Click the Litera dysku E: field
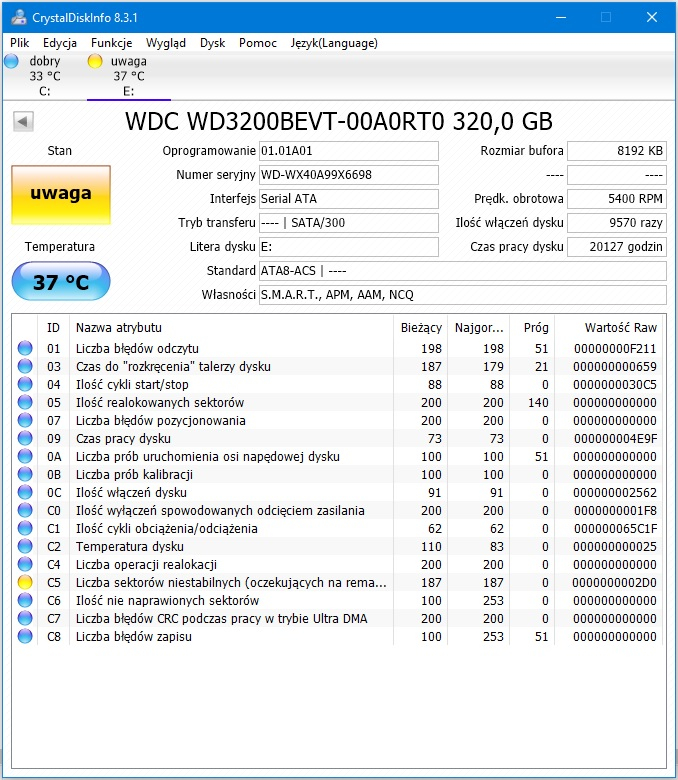The width and height of the screenshot is (678, 780). coord(349,246)
